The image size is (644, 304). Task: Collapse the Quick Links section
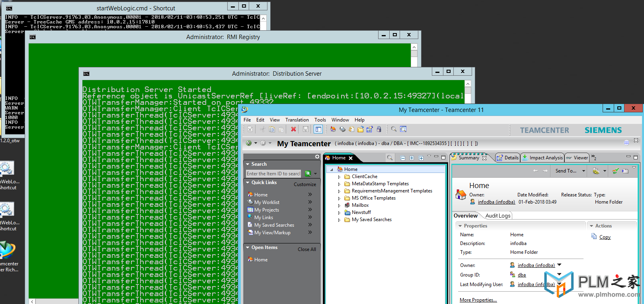pyautogui.click(x=248, y=182)
